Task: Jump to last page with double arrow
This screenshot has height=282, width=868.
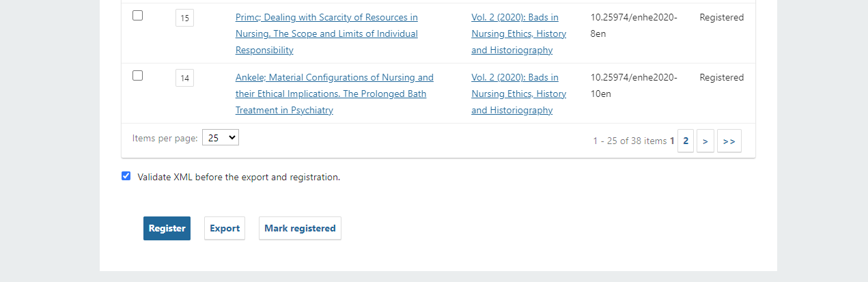Action: pos(729,141)
